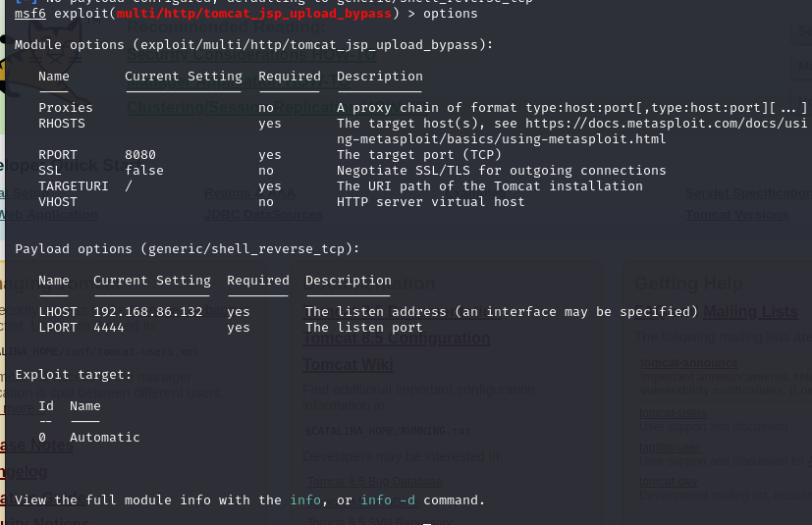
Task: Click the RHOSTS option name
Action: (62, 124)
